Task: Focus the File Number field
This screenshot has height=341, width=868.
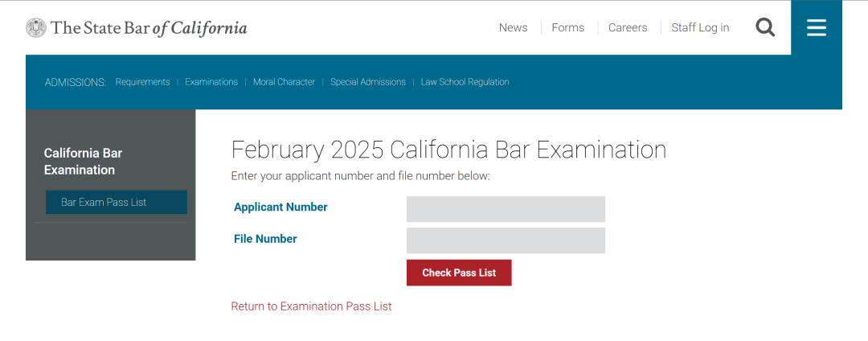Action: 506,240
